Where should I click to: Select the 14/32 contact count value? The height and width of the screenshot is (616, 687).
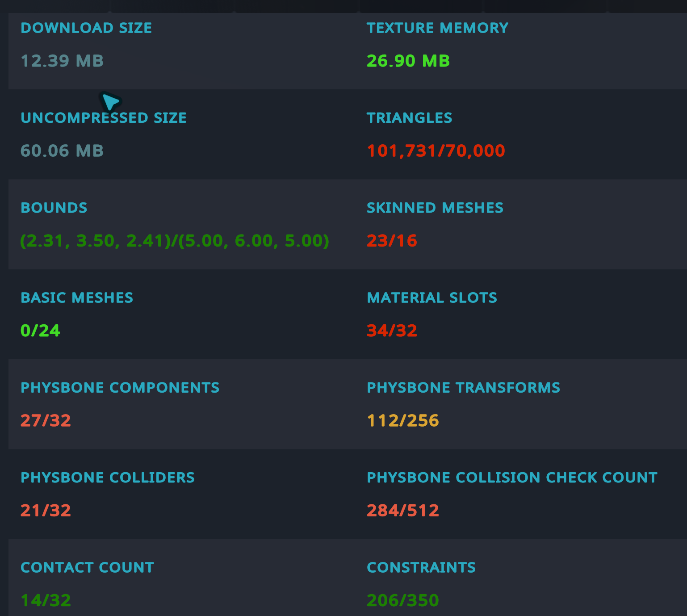click(x=46, y=600)
